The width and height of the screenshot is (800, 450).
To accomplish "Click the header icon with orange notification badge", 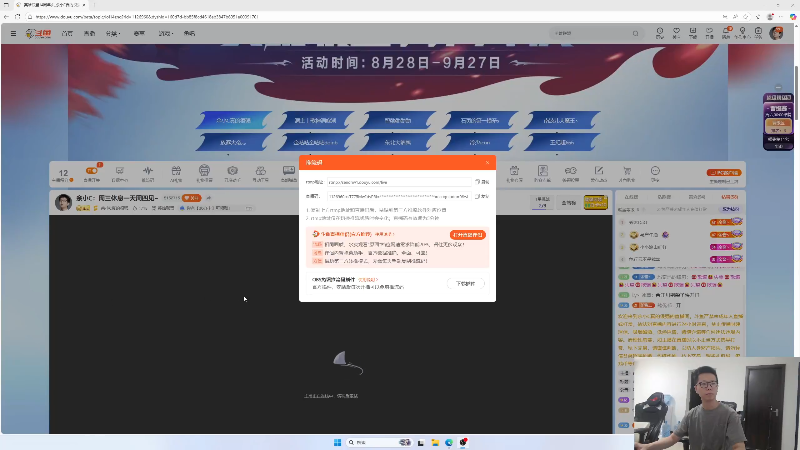I will [x=726, y=33].
